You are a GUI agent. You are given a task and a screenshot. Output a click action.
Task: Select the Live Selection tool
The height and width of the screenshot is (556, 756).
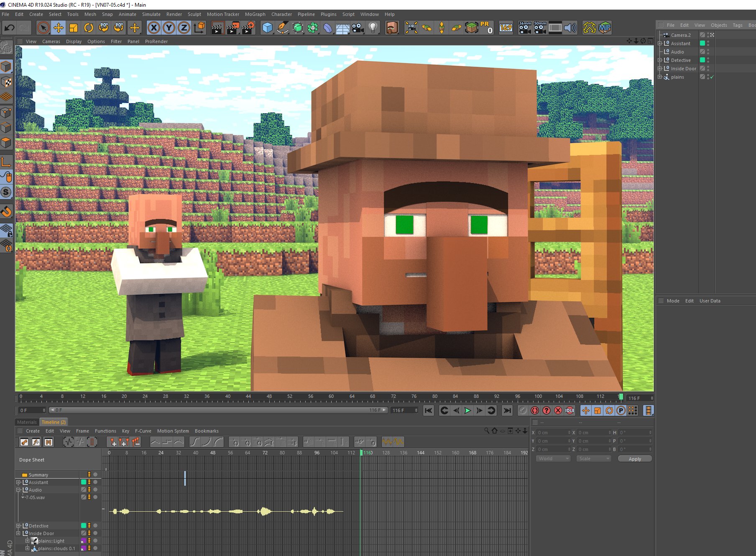coord(43,28)
